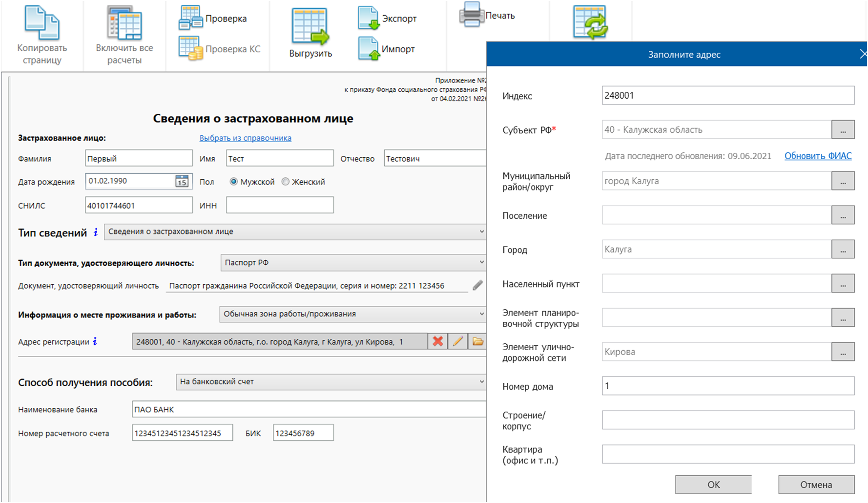Click the Включить все расчеты icon
868x503 pixels.
pyautogui.click(x=124, y=23)
